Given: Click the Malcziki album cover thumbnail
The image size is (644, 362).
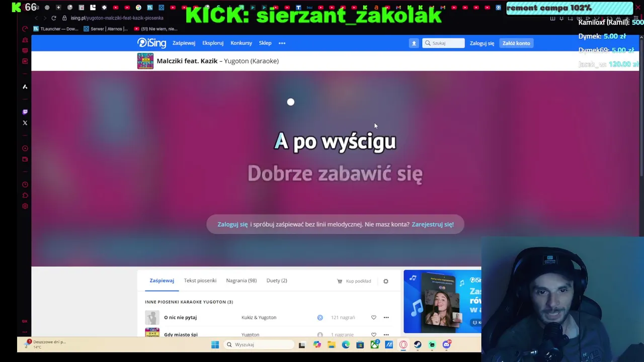Looking at the screenshot, I should 145,61.
